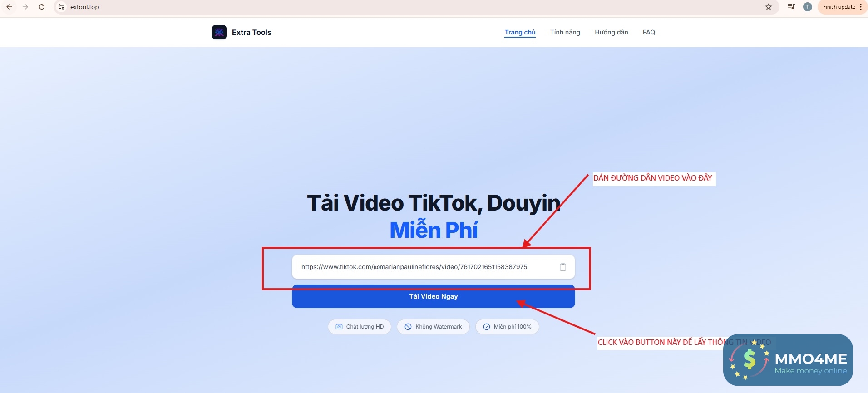The height and width of the screenshot is (393, 868).
Task: Click the blue "Miễn Phí" heading text
Action: pyautogui.click(x=434, y=230)
